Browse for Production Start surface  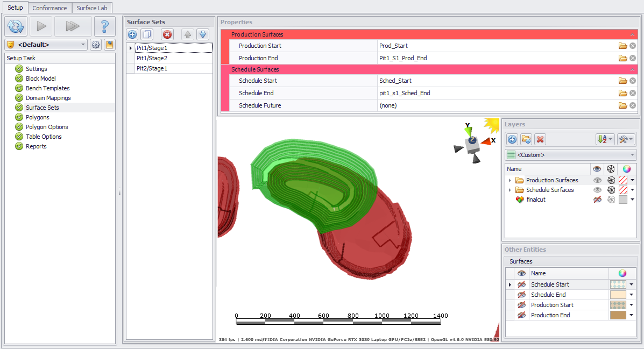(x=622, y=46)
